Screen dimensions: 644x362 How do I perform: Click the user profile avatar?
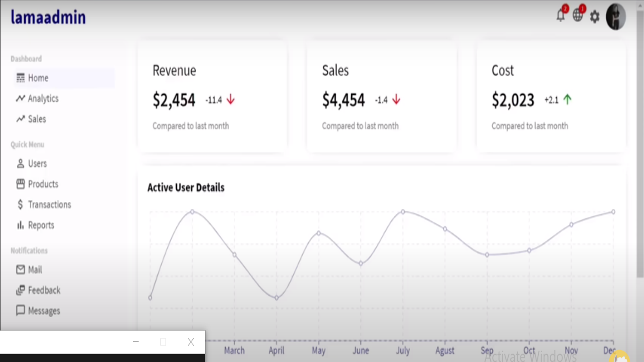coord(616,17)
